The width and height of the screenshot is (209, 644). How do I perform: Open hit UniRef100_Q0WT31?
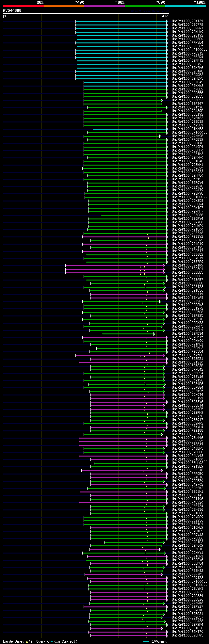click(187, 21)
